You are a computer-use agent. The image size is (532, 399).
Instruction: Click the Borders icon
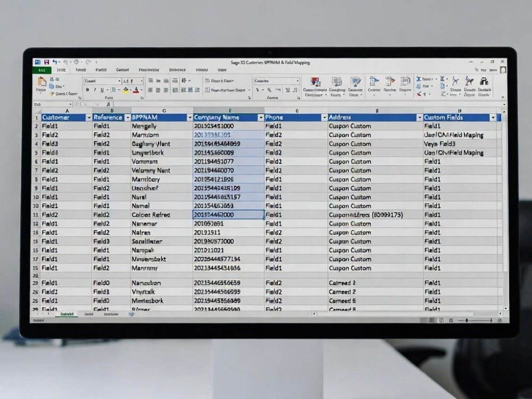click(x=114, y=90)
